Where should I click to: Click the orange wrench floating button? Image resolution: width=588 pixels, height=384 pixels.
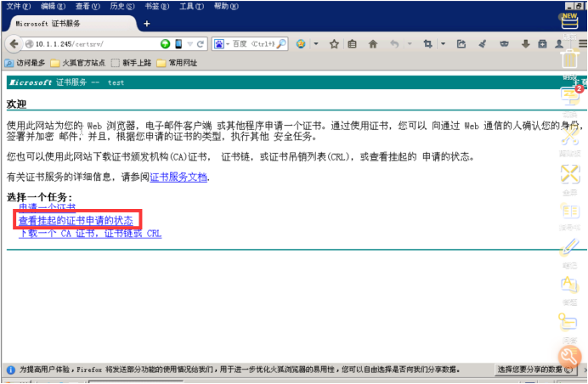point(569,356)
